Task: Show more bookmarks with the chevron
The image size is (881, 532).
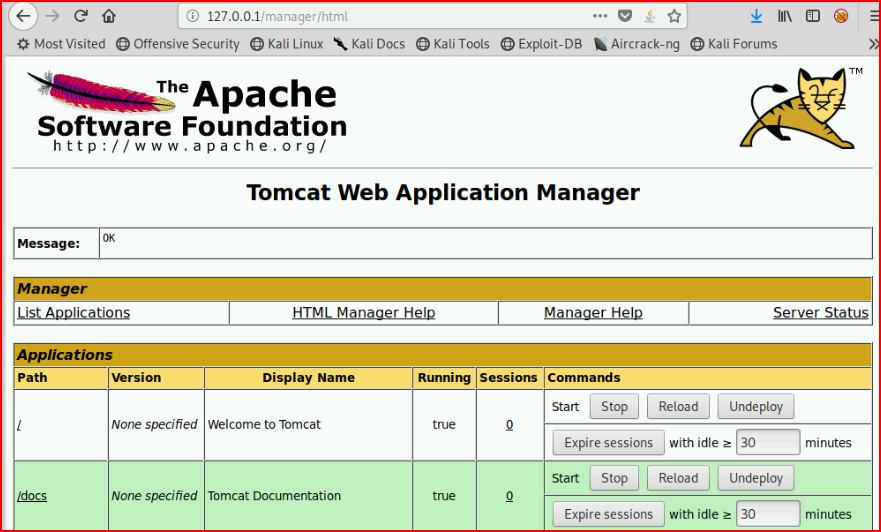Action: coord(874,44)
